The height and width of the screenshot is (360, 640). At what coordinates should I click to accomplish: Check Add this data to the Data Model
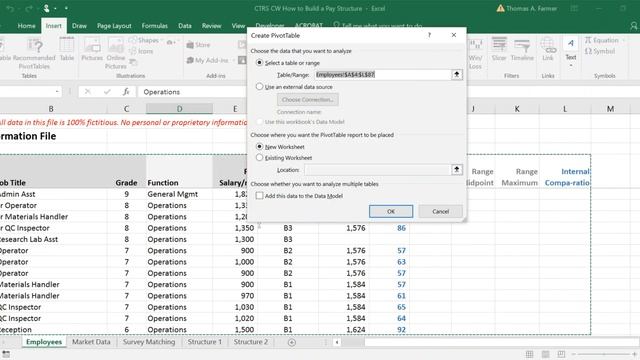(x=259, y=196)
